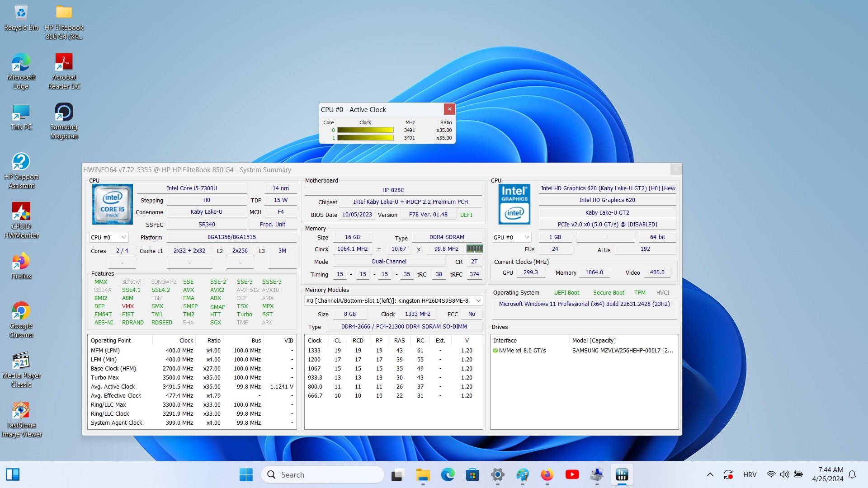868x488 pixels.
Task: Open Microsoft Store from taskbar
Action: click(x=472, y=474)
